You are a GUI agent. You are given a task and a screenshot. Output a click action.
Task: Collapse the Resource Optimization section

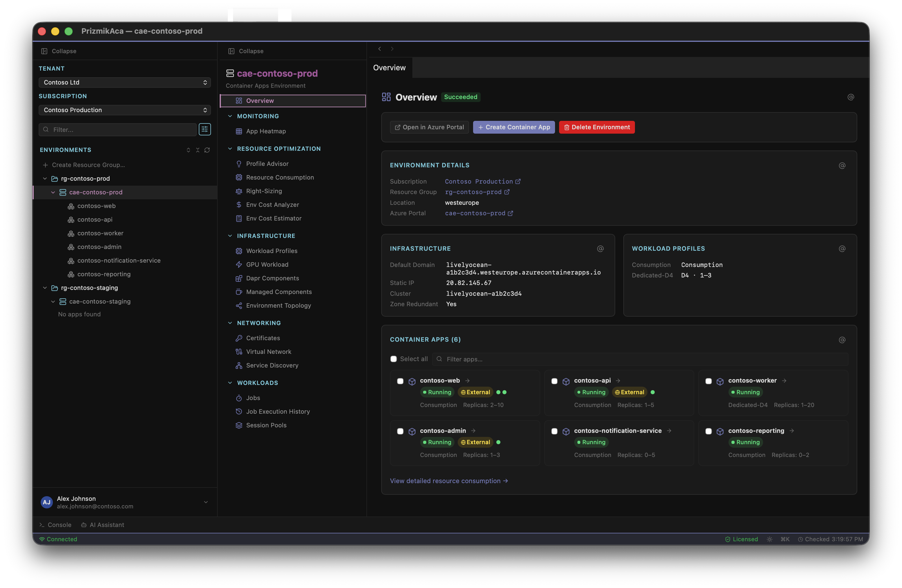pyautogui.click(x=230, y=149)
